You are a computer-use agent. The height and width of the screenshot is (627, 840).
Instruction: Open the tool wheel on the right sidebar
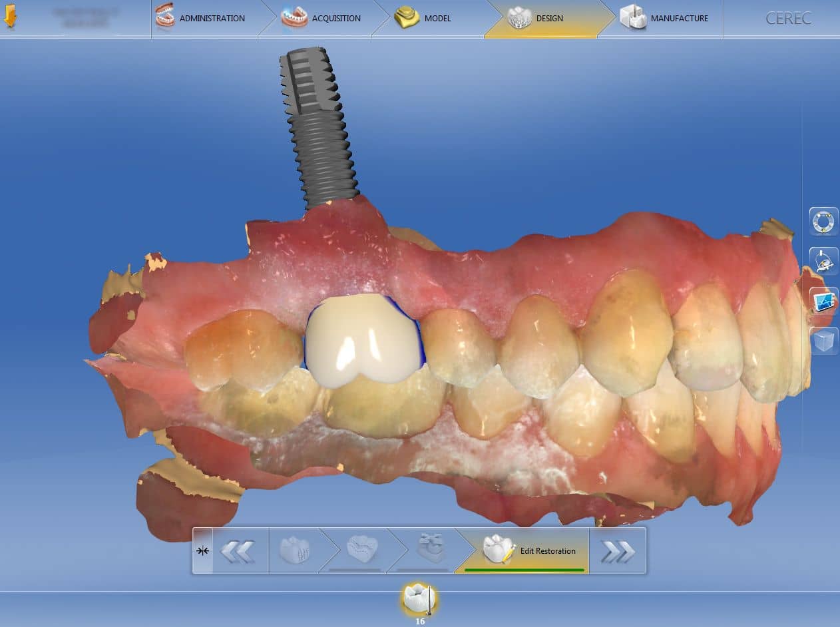coord(823,220)
